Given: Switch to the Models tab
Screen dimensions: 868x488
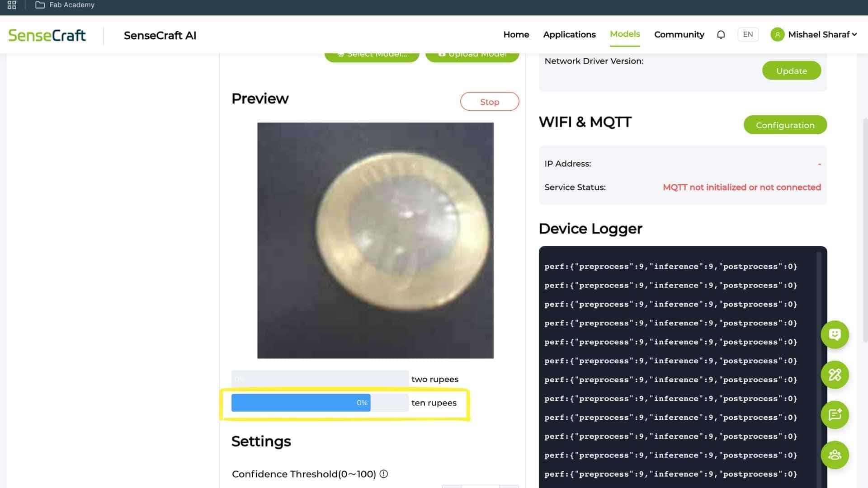Looking at the screenshot, I should click(624, 34).
